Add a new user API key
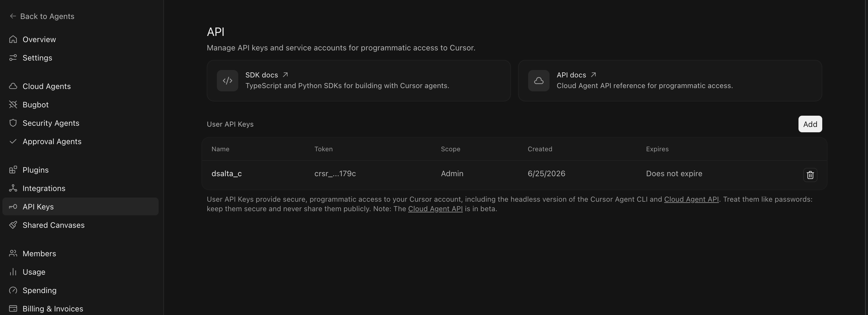Image resolution: width=868 pixels, height=315 pixels. [810, 124]
